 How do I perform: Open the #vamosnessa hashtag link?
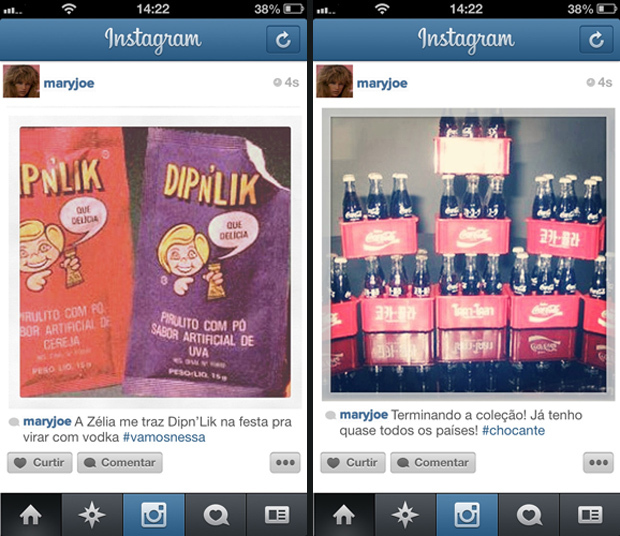click(x=164, y=437)
